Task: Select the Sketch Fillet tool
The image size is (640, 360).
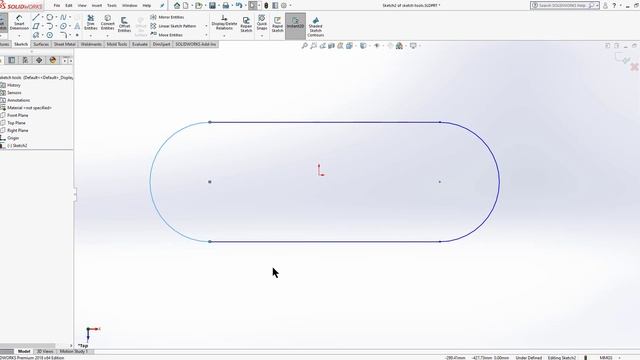Action: pos(63,35)
